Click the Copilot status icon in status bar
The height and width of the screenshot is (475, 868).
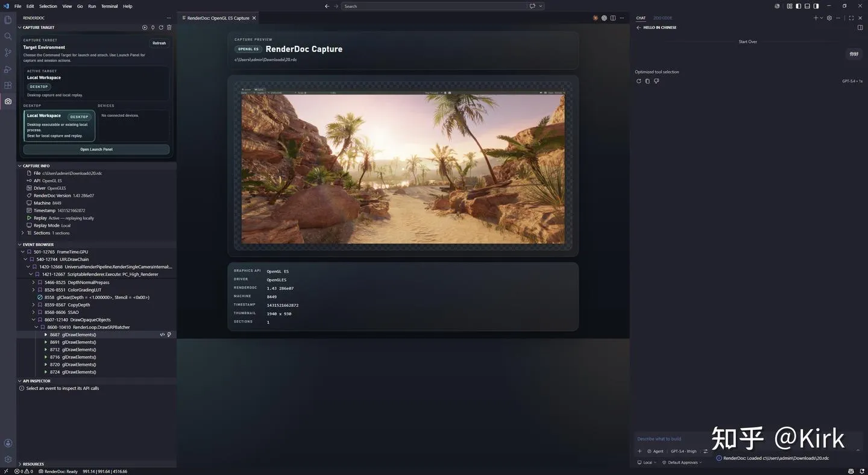(x=851, y=471)
